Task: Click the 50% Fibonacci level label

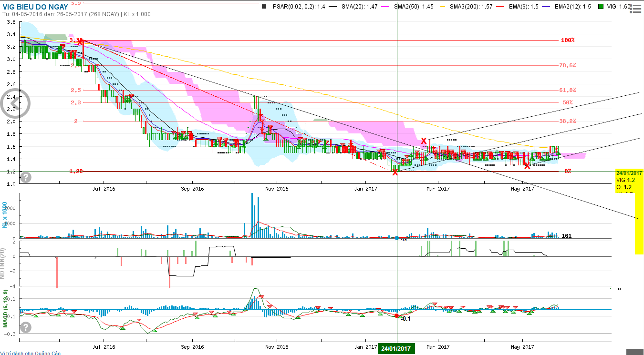Action: pos(568,102)
